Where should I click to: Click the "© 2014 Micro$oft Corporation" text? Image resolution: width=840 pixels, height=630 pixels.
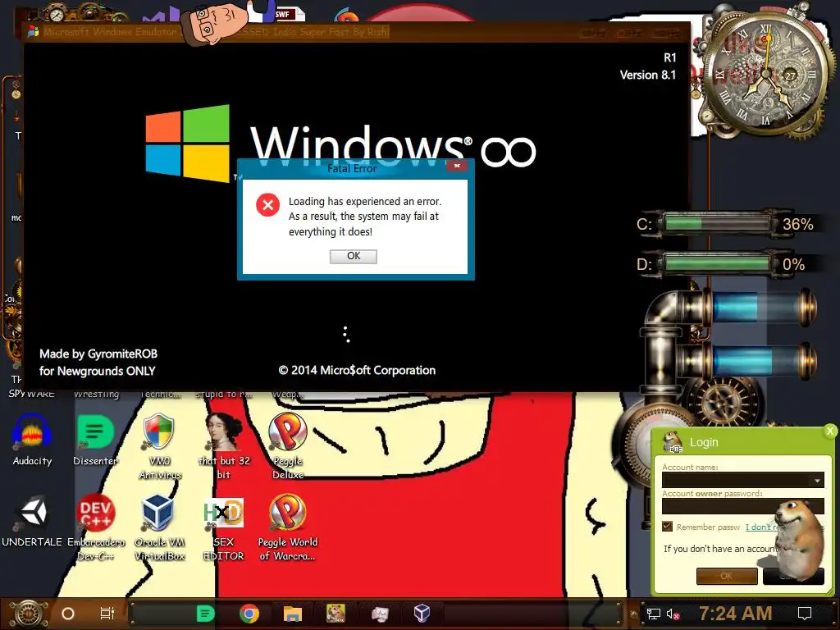pyautogui.click(x=357, y=370)
